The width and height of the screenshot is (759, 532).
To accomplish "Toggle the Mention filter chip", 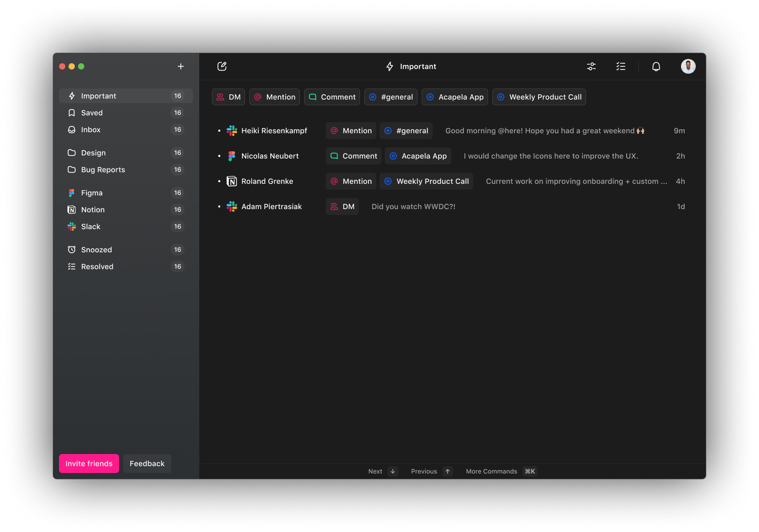I will [x=275, y=97].
